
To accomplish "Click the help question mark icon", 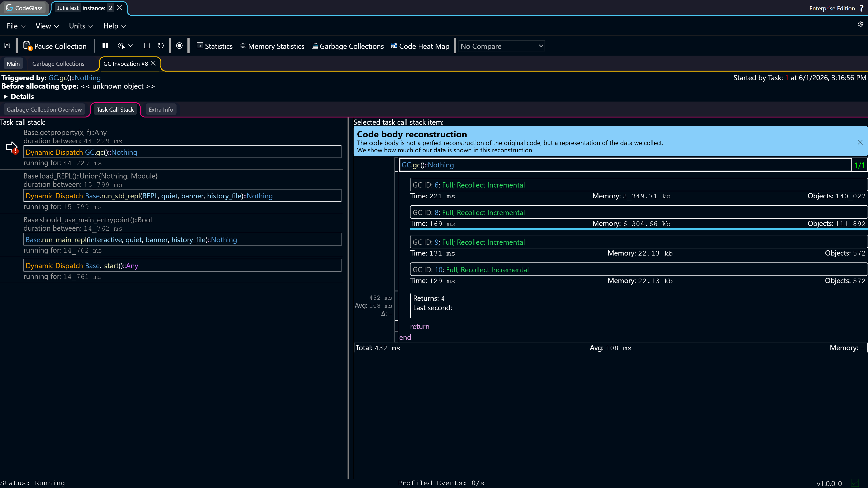I will tap(862, 8).
